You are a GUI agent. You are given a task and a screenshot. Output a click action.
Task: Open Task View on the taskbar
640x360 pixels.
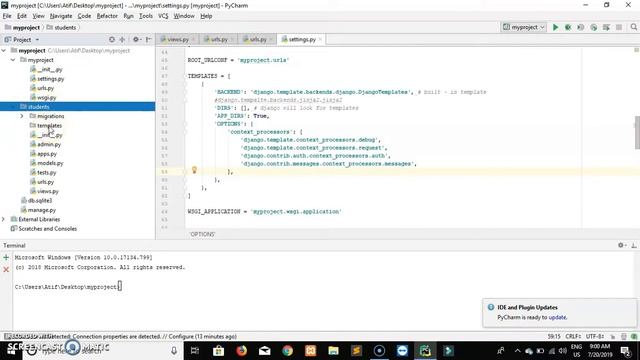[x=195, y=351]
